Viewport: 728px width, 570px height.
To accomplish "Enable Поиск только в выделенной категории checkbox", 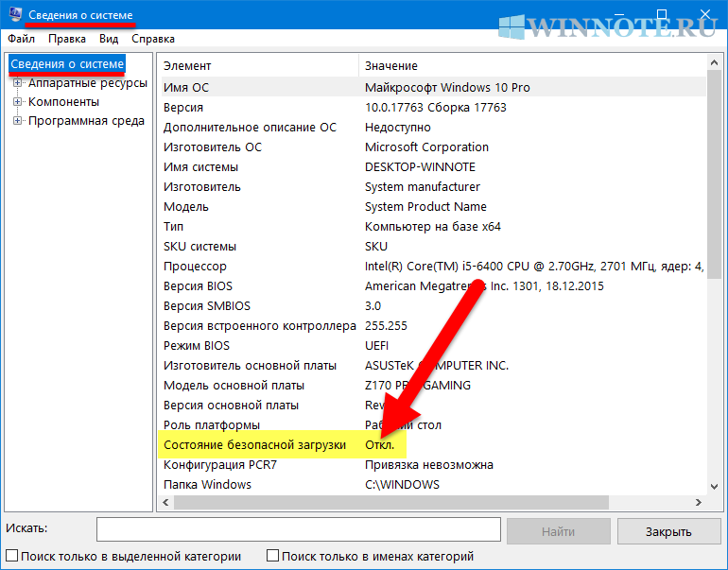I will [x=12, y=556].
